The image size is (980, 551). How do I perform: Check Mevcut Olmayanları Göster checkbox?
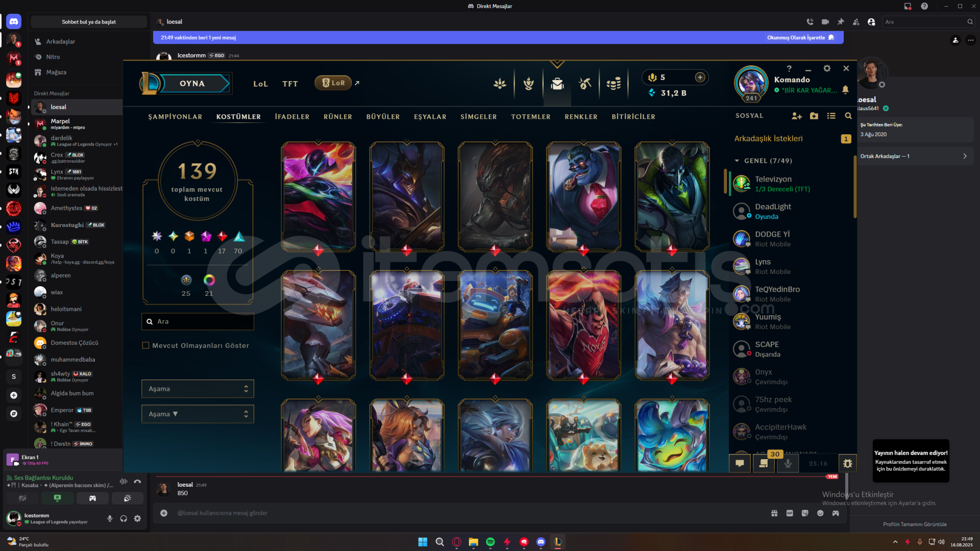click(145, 345)
